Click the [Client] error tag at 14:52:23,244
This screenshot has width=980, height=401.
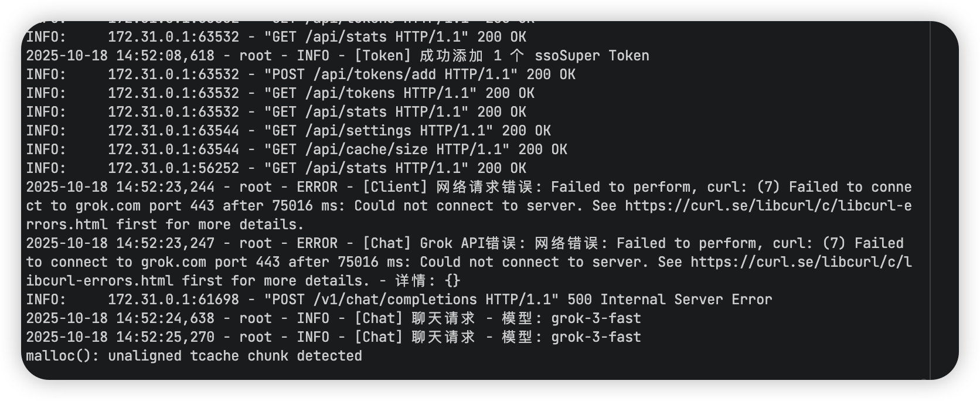[395, 187]
